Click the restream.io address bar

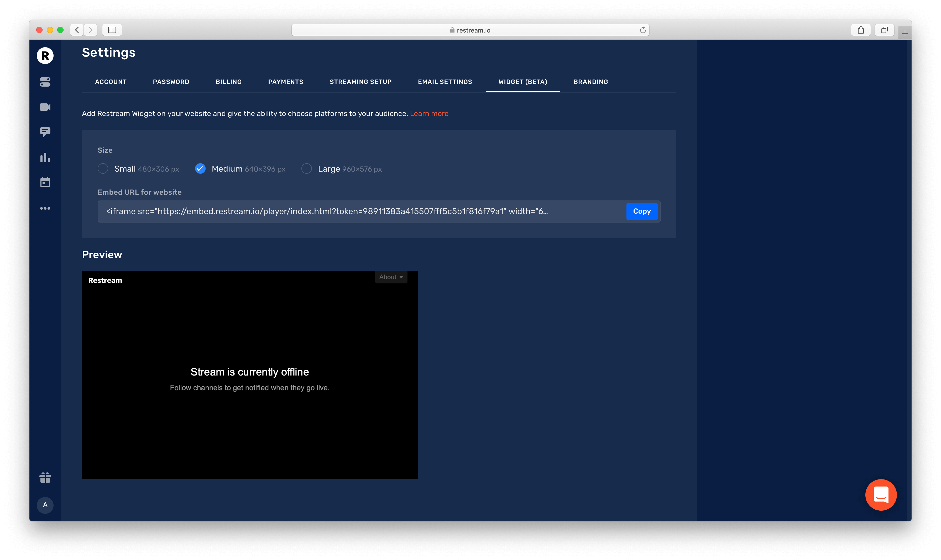470,30
